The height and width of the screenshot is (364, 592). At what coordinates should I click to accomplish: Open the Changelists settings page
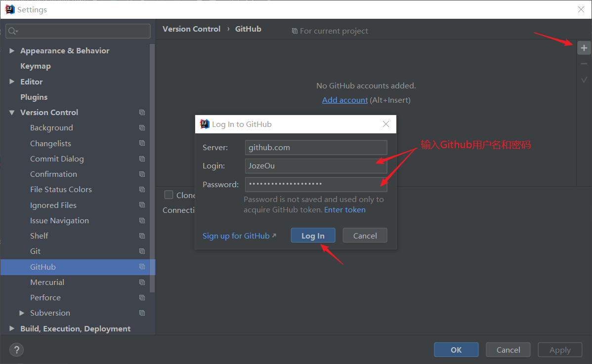50,143
